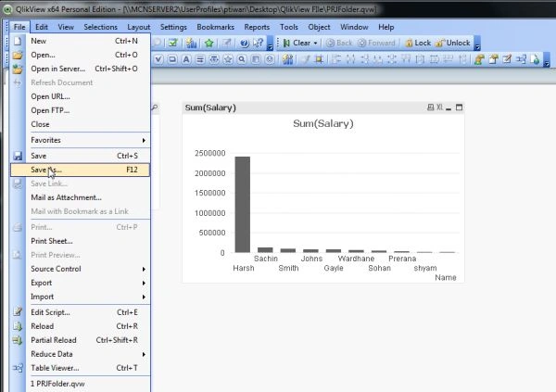Click the Harsh bar in Sum(Salary) chart
The image size is (556, 392).
(243, 205)
